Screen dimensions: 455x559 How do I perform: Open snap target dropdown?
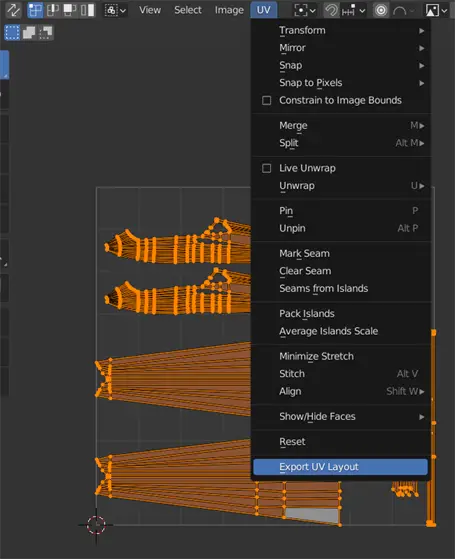[353, 10]
